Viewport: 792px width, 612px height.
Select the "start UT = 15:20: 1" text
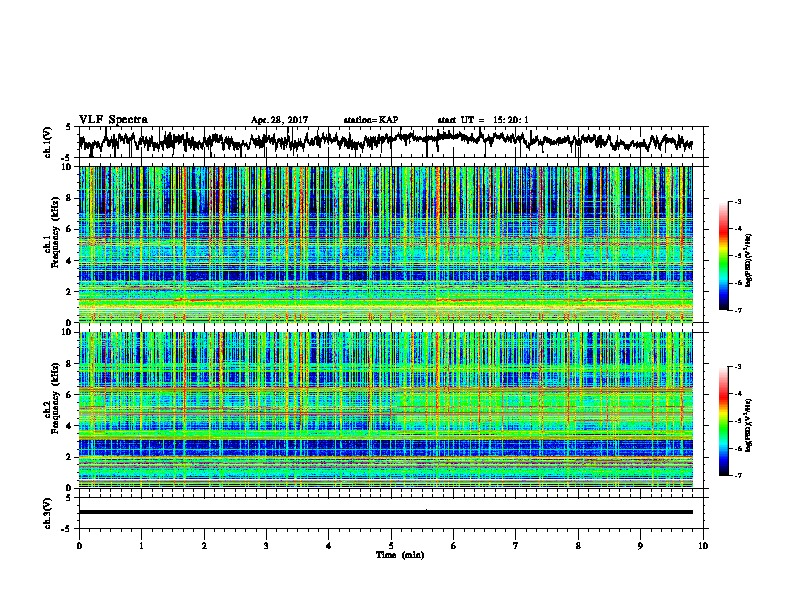pos(483,120)
